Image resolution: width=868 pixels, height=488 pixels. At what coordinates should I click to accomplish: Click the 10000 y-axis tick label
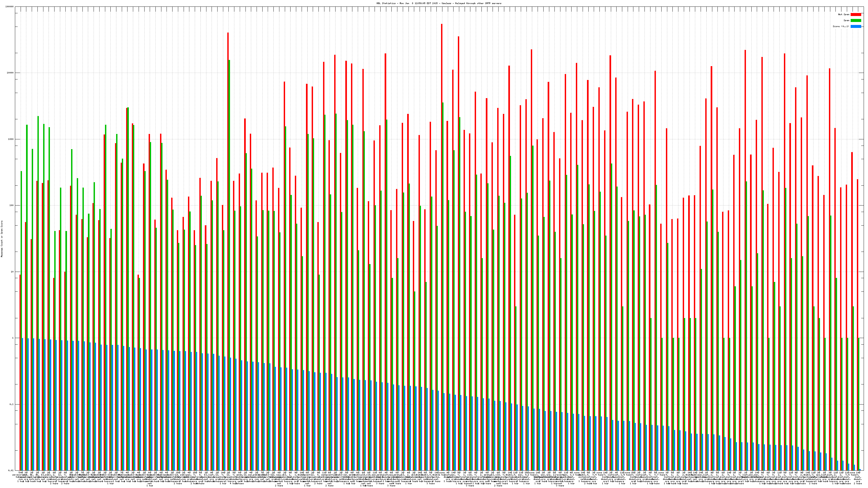(11, 73)
